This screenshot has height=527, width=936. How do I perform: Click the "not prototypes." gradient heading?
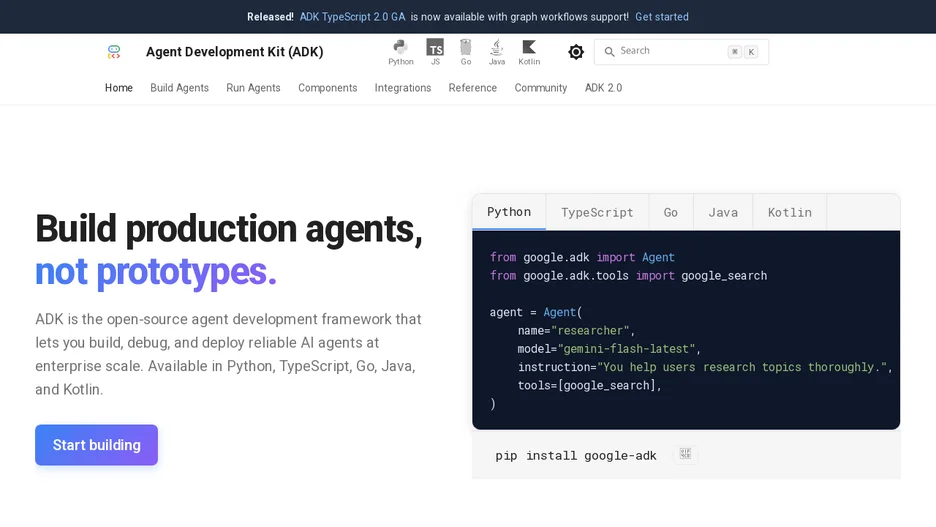coord(156,272)
